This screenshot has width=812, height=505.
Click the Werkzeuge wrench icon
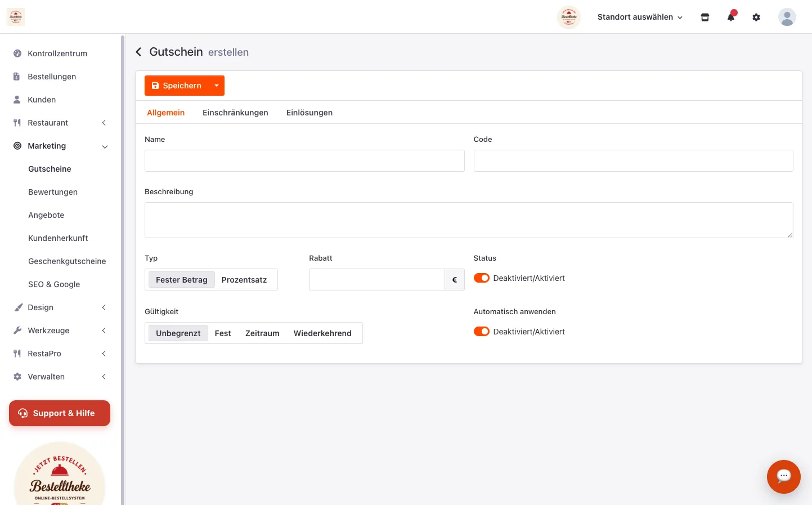[x=17, y=330]
